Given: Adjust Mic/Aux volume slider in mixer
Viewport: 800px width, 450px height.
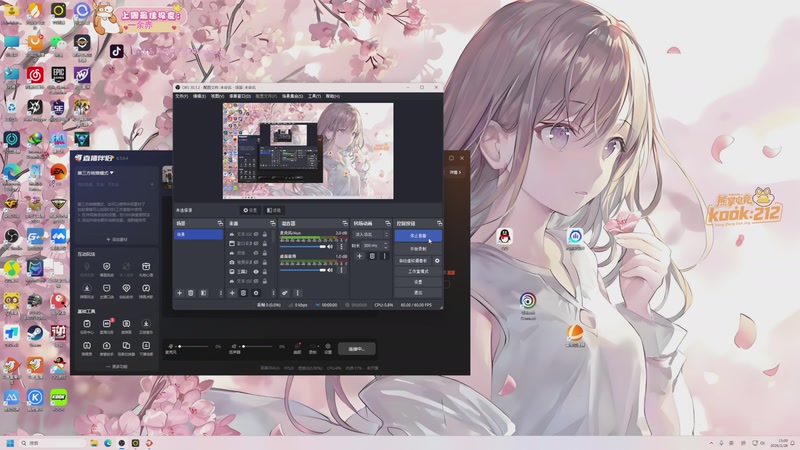Looking at the screenshot, I should tap(303, 246).
